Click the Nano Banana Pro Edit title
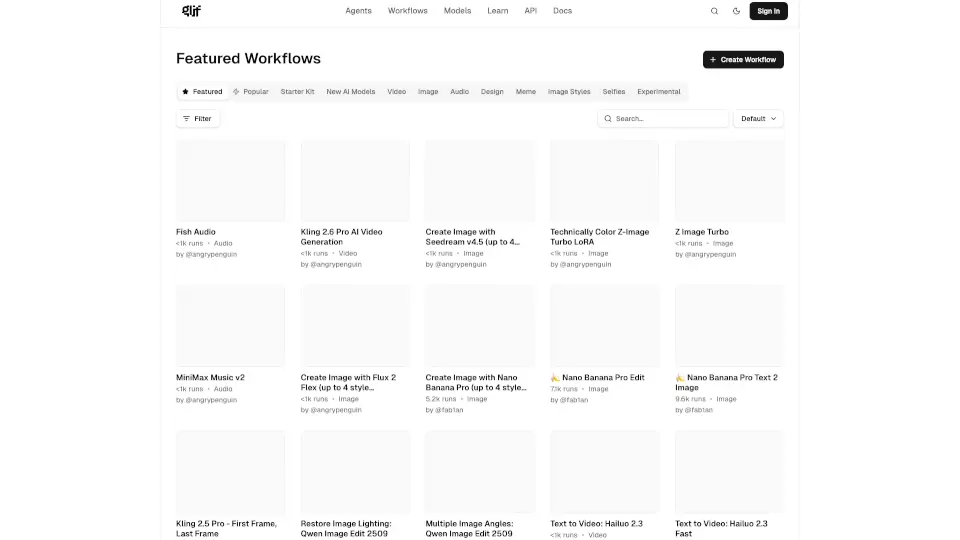 (x=602, y=377)
